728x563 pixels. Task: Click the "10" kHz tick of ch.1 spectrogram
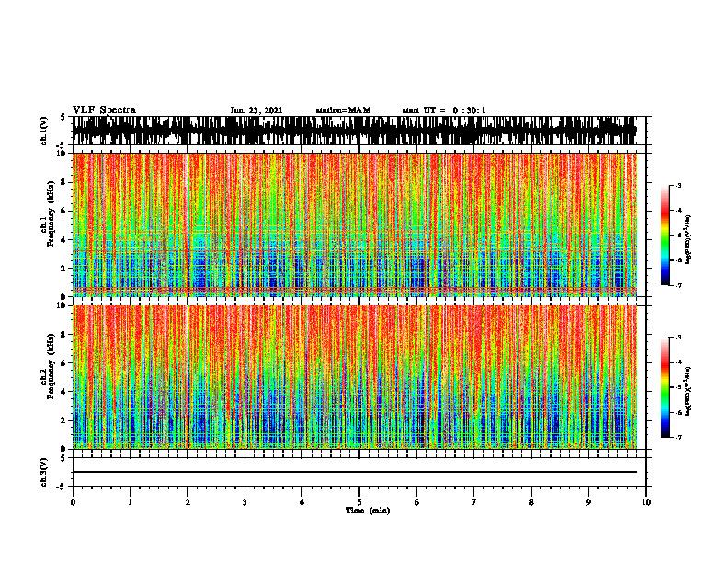62,154
